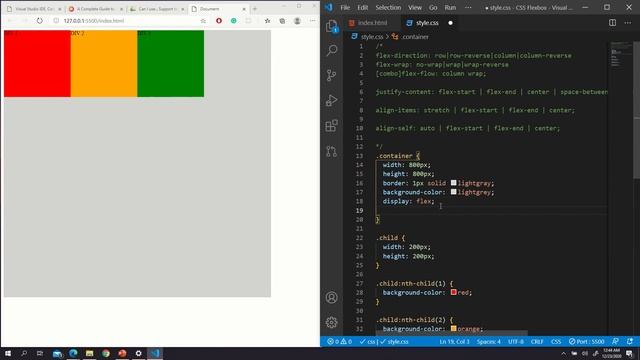
Task: Show hidden system tray icons
Action: point(563,353)
